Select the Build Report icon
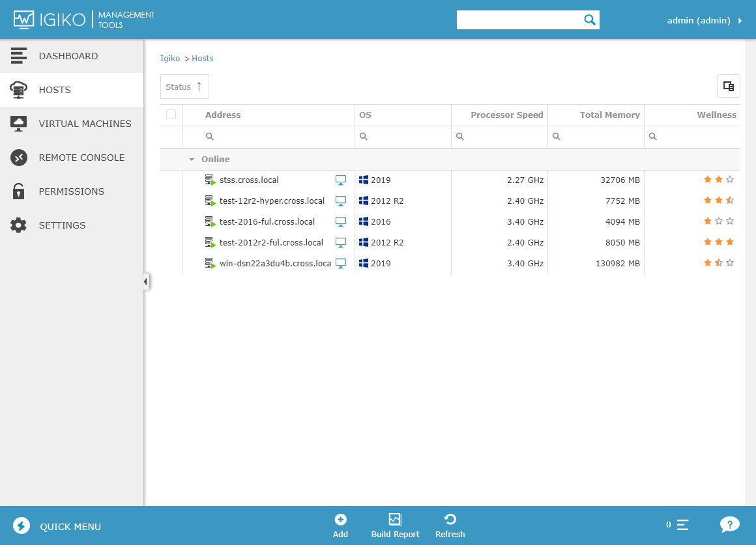756x545 pixels. click(395, 520)
